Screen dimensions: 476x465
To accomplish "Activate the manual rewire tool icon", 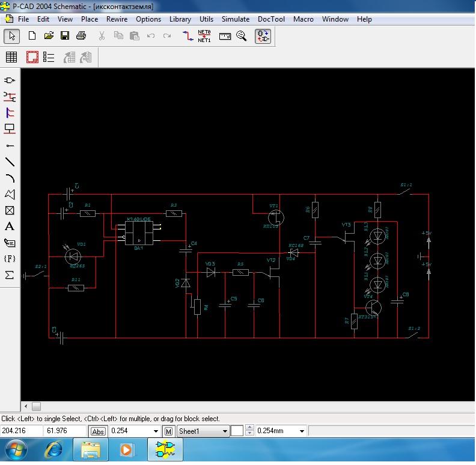I will pyautogui.click(x=188, y=36).
